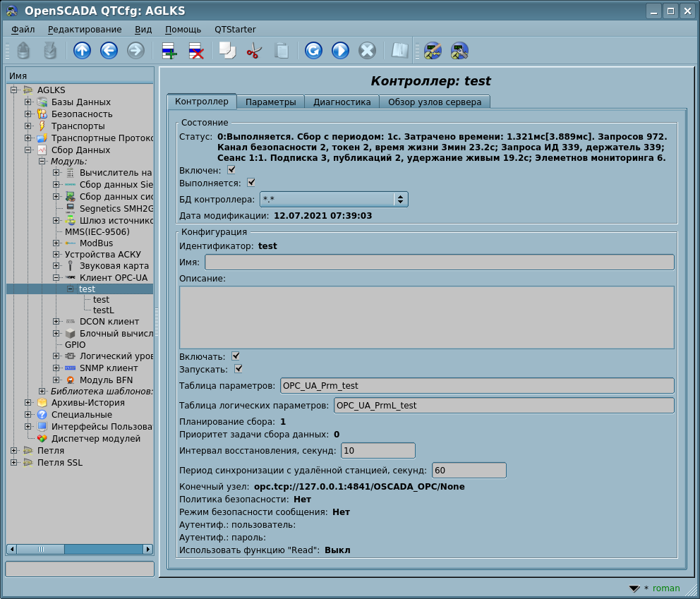The height and width of the screenshot is (599, 700).
Task: Click the Таблица логических параметров field
Action: pyautogui.click(x=504, y=405)
